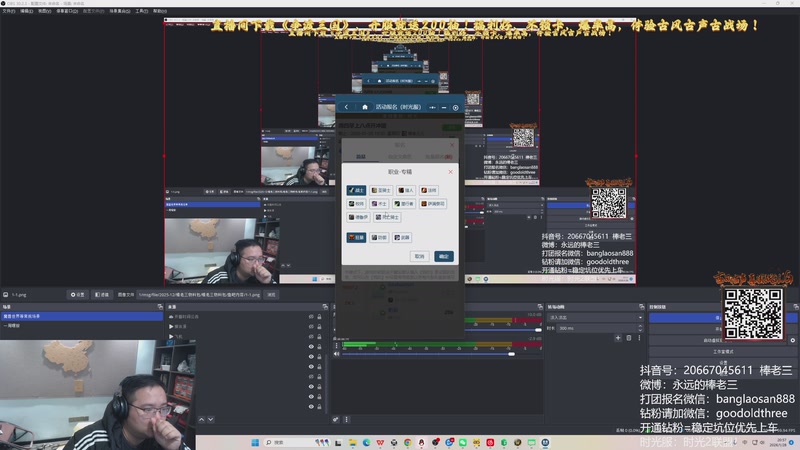Image resolution: width=800 pixels, height=450 pixels.
Task: Click the image file path field
Action: pyautogui.click(x=199, y=294)
